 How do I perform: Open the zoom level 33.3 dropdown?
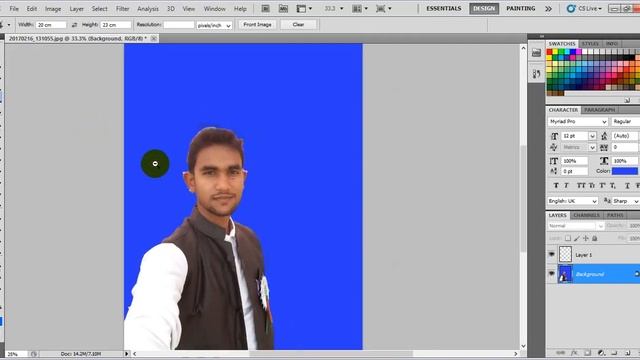[x=333, y=9]
